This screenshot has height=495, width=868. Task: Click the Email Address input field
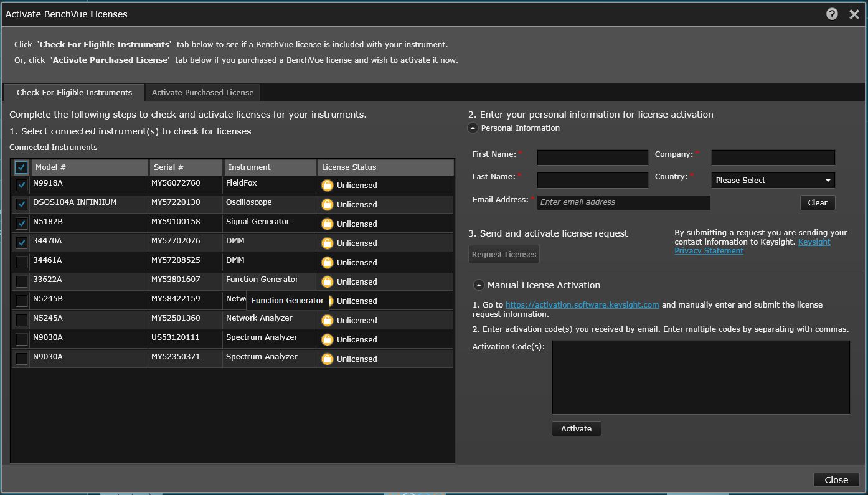[623, 202]
